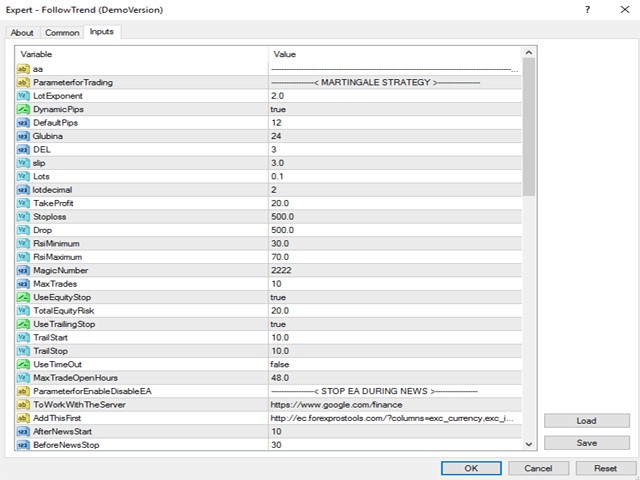This screenshot has height=480, width=640.
Task: Select the AfterNewsStart variable name
Action: [62, 432]
